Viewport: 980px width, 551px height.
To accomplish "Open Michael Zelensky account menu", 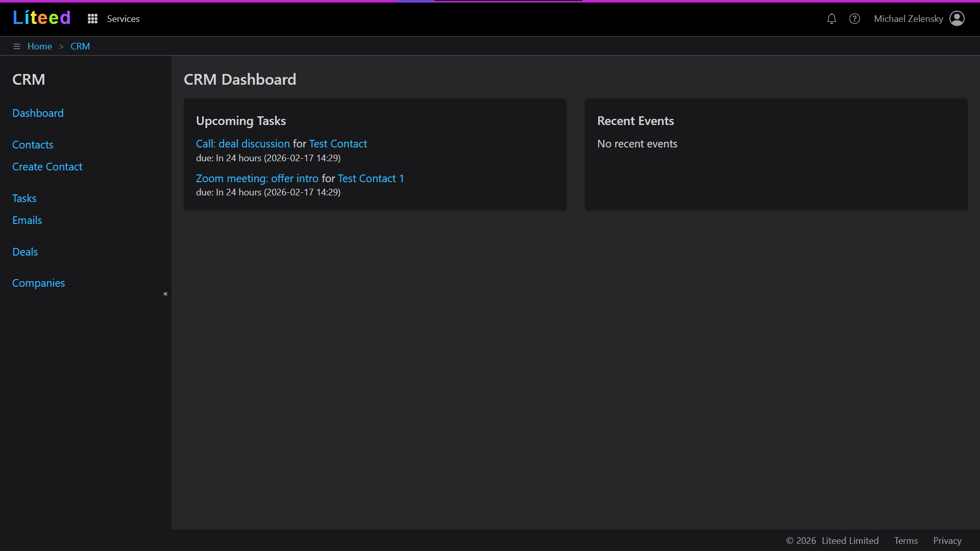I will [908, 19].
